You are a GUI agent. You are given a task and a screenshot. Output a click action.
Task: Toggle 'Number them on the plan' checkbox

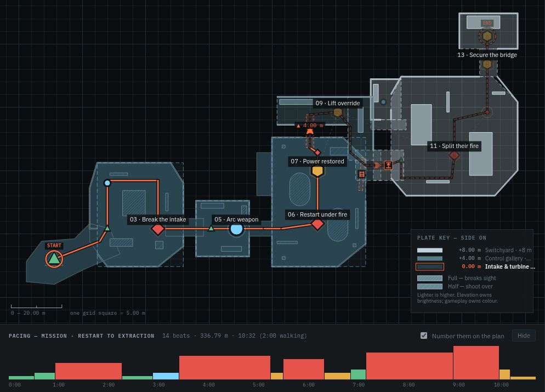click(x=424, y=336)
